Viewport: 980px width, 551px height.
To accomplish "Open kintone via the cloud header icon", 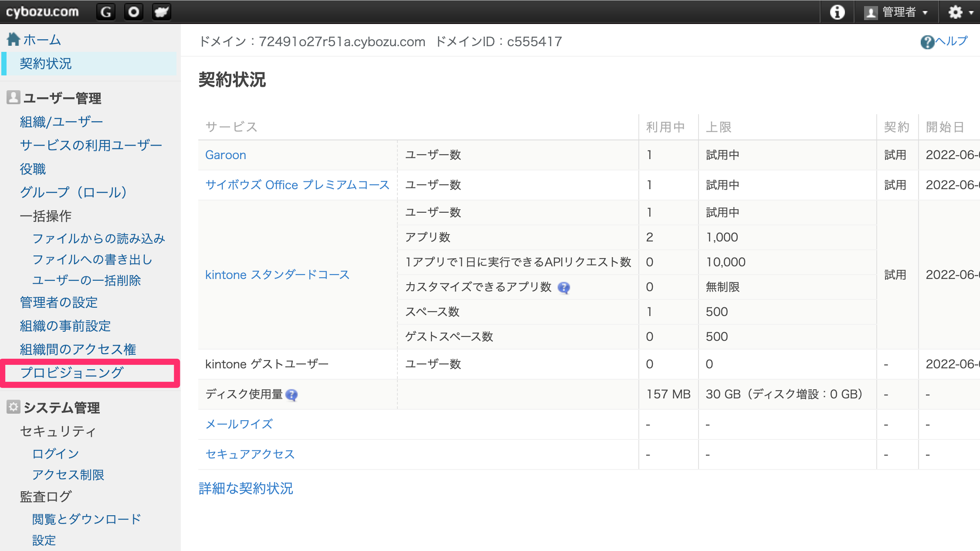I will pyautogui.click(x=161, y=12).
